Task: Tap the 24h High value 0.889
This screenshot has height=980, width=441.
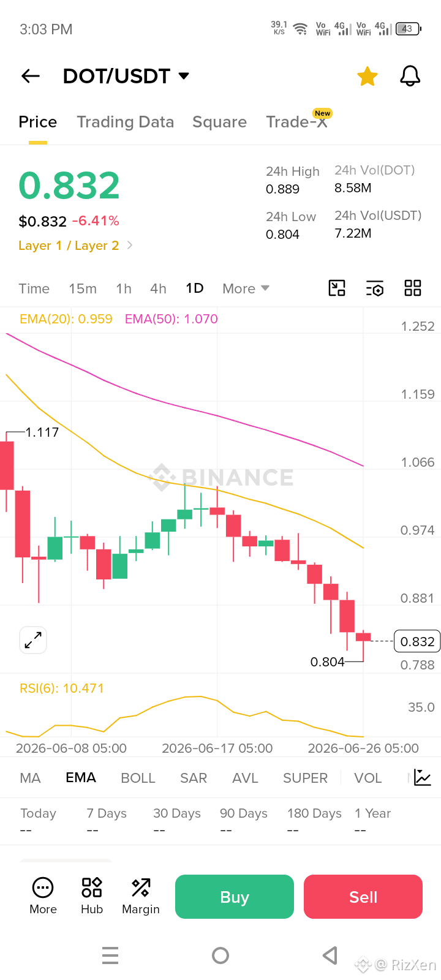Action: 282,189
